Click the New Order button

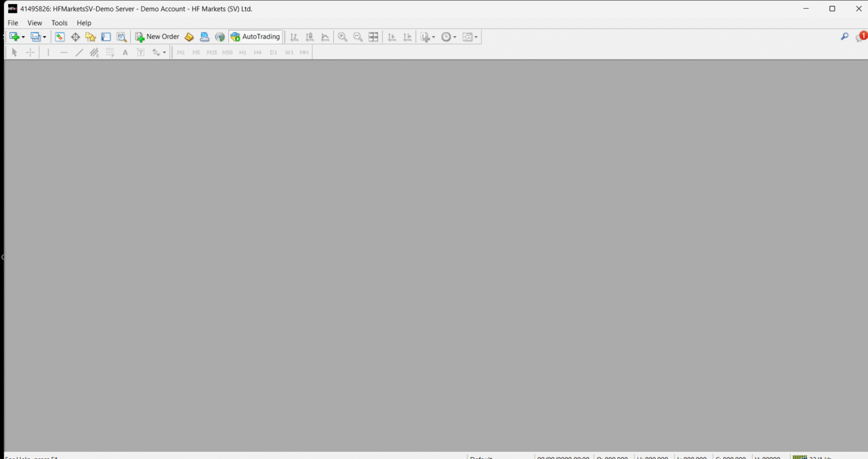pyautogui.click(x=158, y=37)
